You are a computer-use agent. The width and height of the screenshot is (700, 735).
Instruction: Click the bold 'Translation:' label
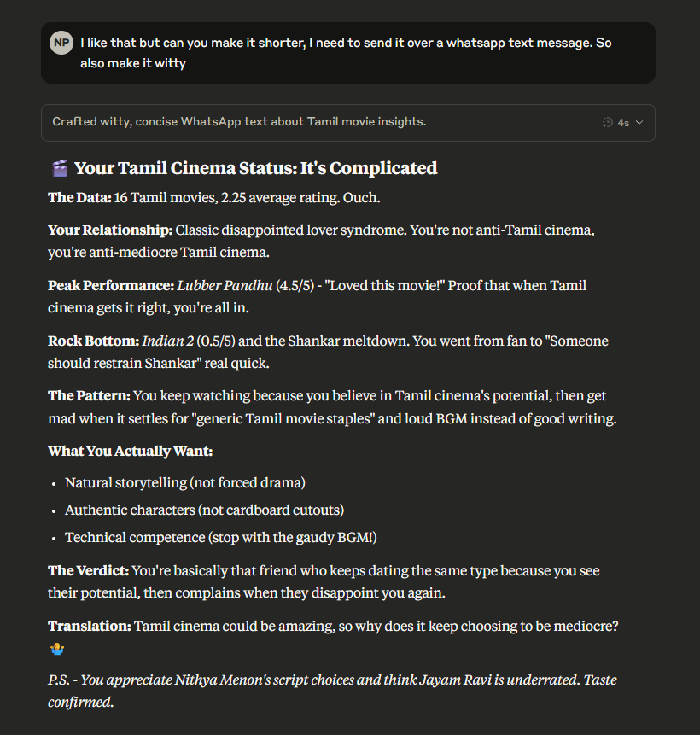pyautogui.click(x=90, y=627)
